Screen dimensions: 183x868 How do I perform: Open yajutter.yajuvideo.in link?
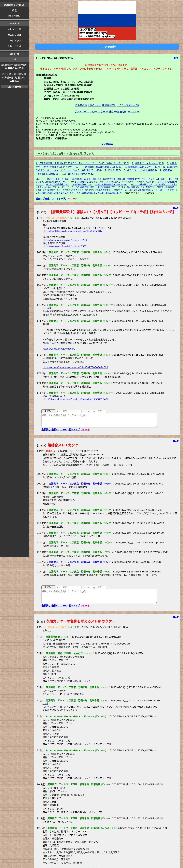[x=59, y=349]
